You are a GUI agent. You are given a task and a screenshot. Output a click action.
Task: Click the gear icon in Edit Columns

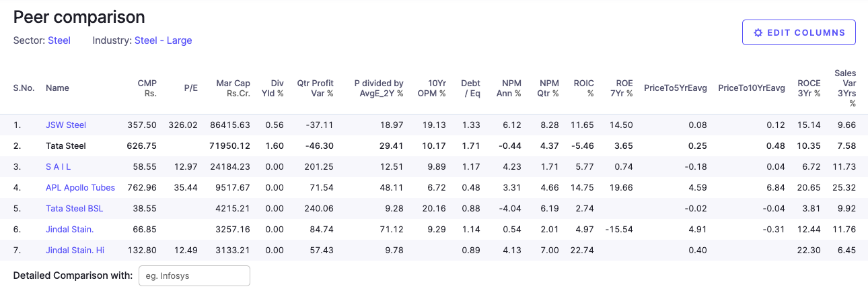click(x=758, y=32)
